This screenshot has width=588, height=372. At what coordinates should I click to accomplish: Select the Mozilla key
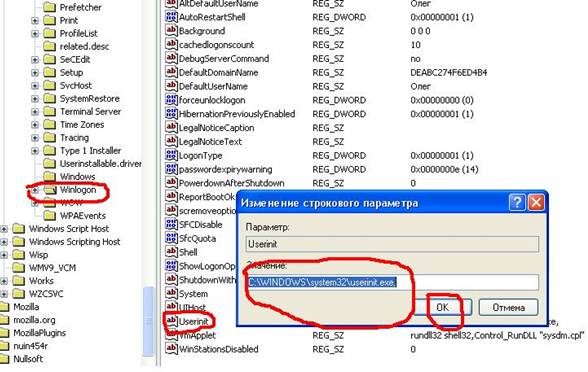tap(26, 307)
